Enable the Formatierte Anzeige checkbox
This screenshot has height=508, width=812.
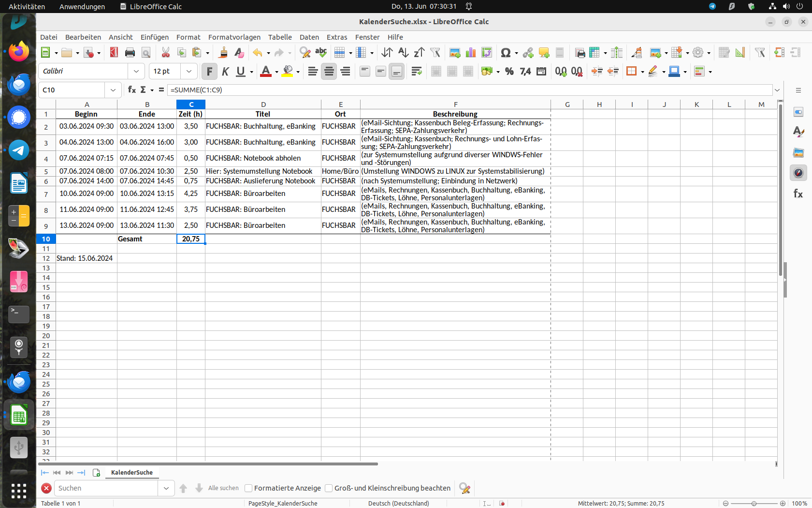point(248,488)
